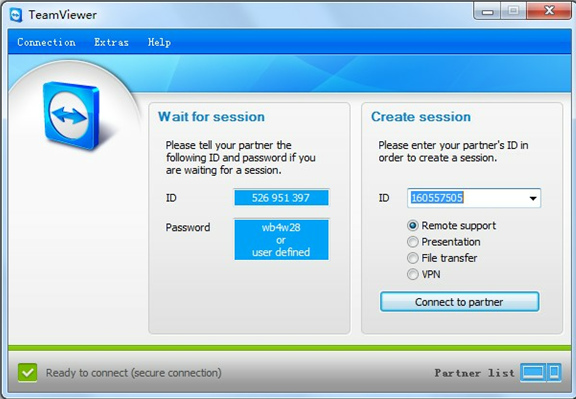Select the File transfer radio button
576x399 pixels.
[x=413, y=258]
